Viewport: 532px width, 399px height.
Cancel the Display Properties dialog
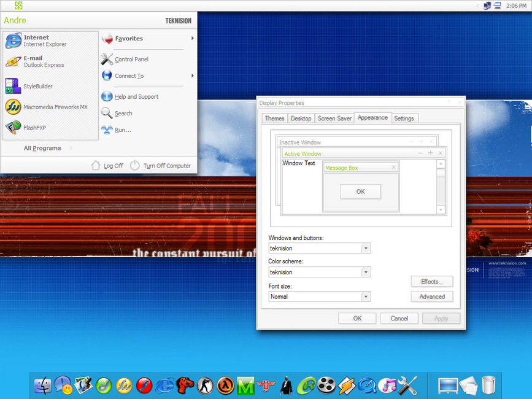click(399, 318)
